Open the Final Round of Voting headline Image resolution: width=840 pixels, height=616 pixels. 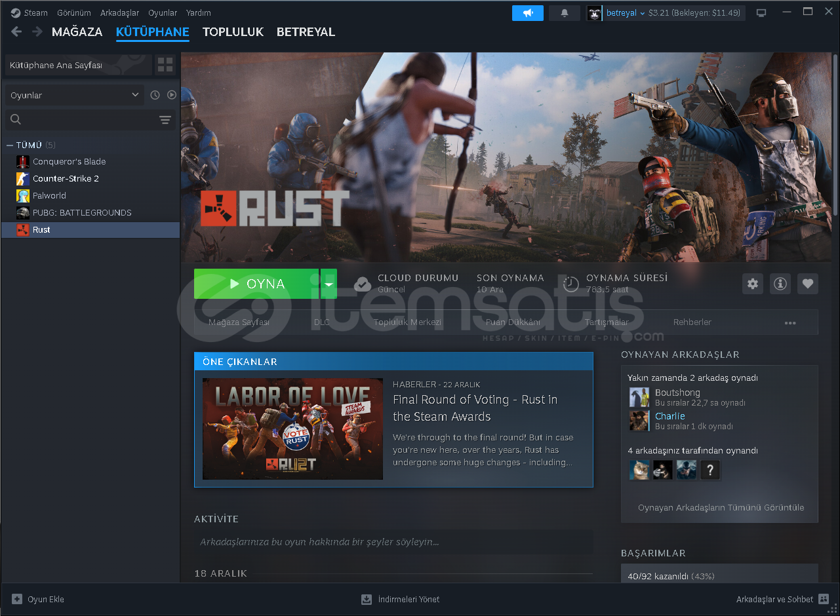475,408
